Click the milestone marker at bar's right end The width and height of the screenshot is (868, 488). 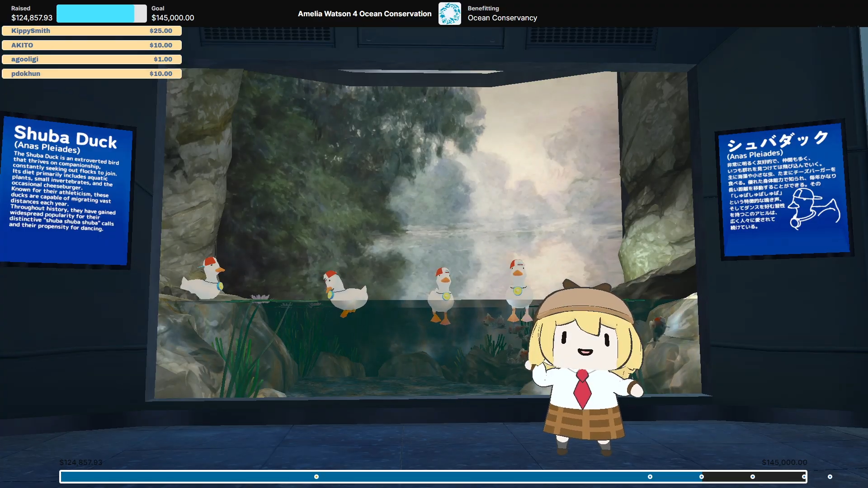pyautogui.click(x=804, y=477)
